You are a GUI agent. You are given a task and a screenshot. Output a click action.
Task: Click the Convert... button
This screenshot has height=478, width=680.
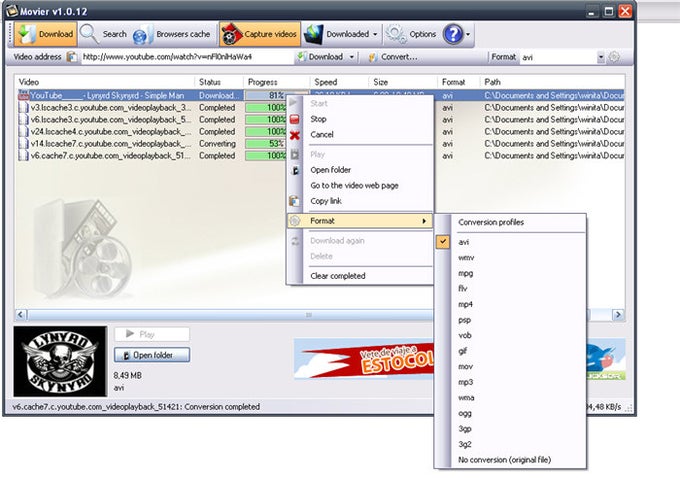pos(393,57)
